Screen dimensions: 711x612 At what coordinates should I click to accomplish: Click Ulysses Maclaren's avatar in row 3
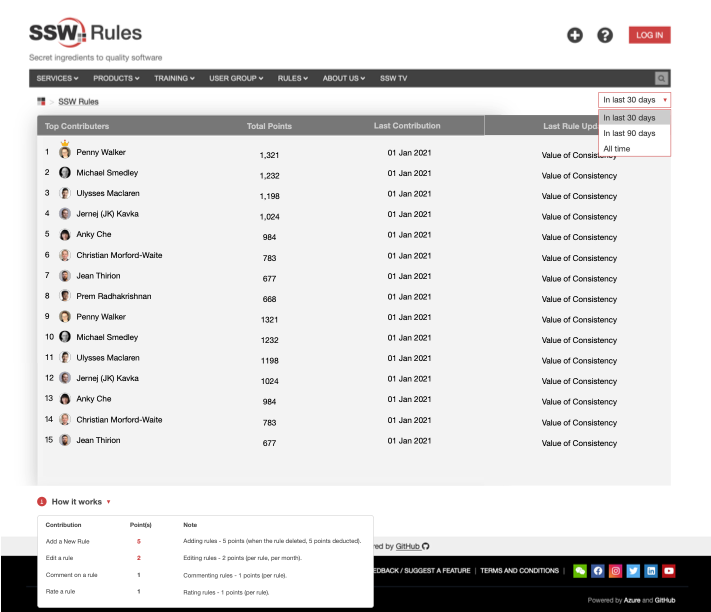pyautogui.click(x=65, y=193)
